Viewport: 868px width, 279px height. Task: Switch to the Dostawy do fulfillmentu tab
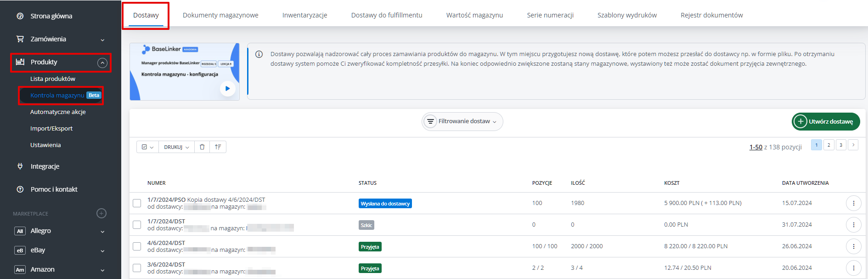[x=387, y=15]
